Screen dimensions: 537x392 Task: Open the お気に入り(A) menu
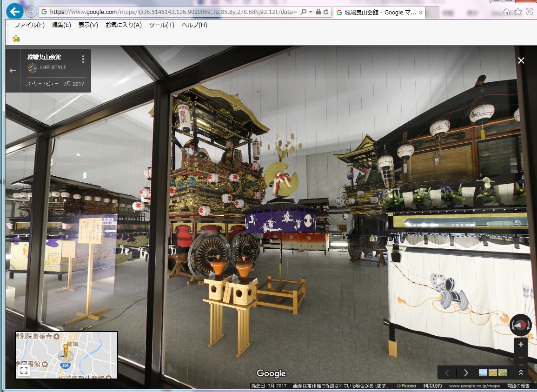123,25
